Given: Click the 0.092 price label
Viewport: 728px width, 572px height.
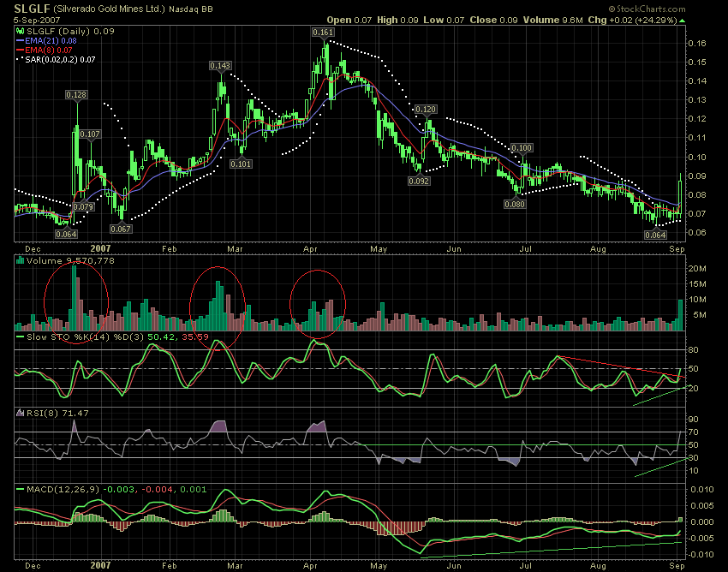Looking at the screenshot, I should (x=419, y=181).
